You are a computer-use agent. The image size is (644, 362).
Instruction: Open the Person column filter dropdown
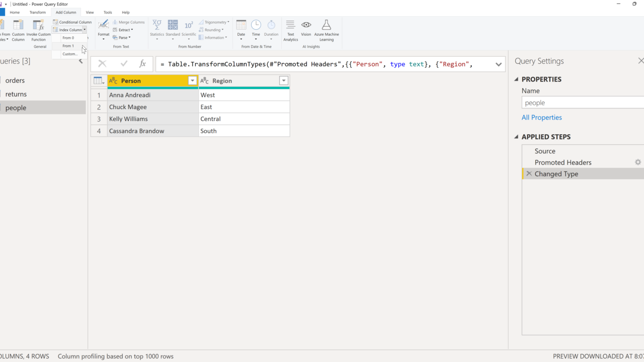tap(192, 81)
